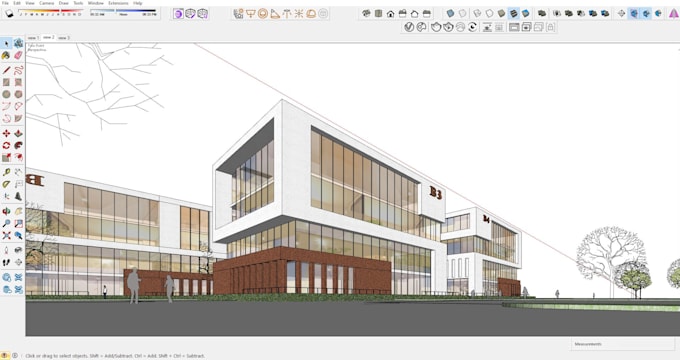Switch to the view 1 scene tab

pos(33,38)
